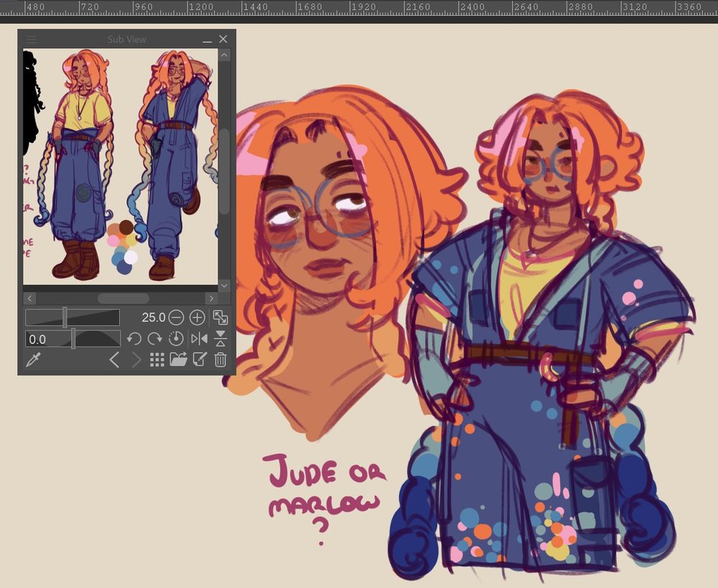Click the Sub View vertical scrollbar thumb

[x=224, y=172]
